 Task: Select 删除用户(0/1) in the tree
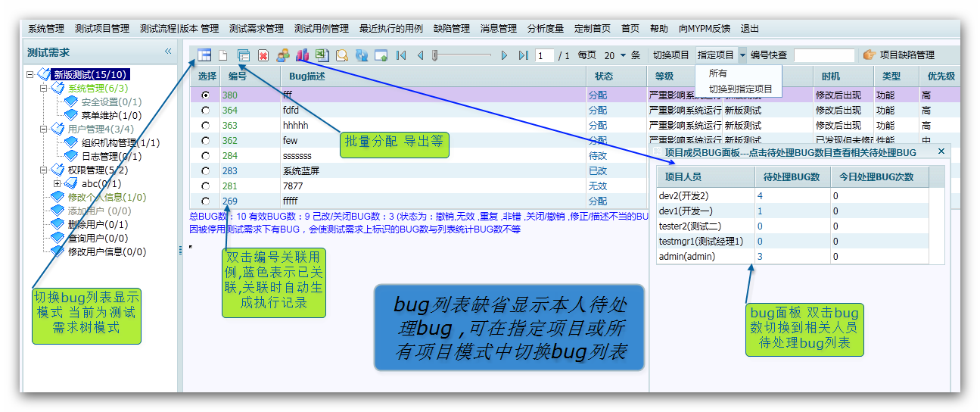click(98, 224)
